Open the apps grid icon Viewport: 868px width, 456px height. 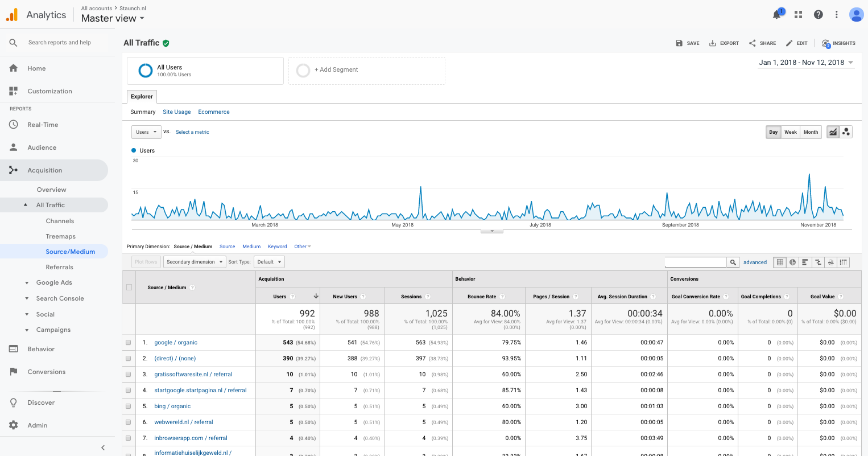(x=798, y=15)
